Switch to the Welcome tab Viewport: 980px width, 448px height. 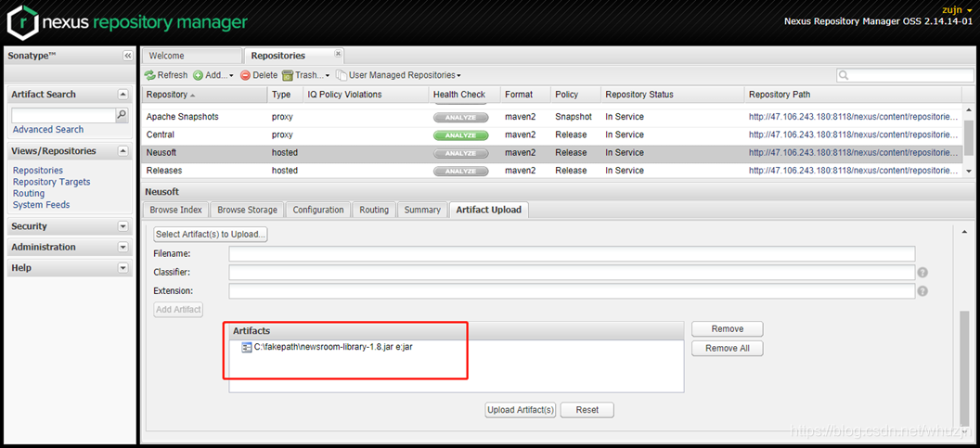tap(191, 56)
